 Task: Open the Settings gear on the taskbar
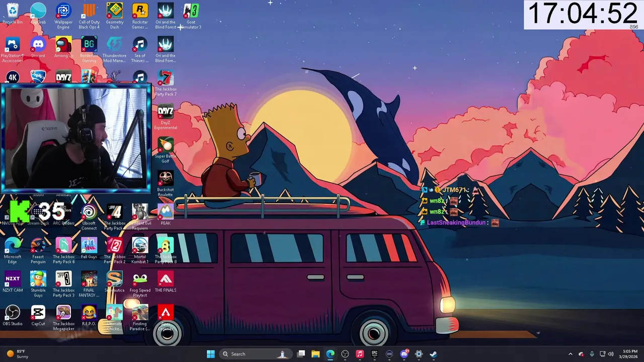point(419,354)
